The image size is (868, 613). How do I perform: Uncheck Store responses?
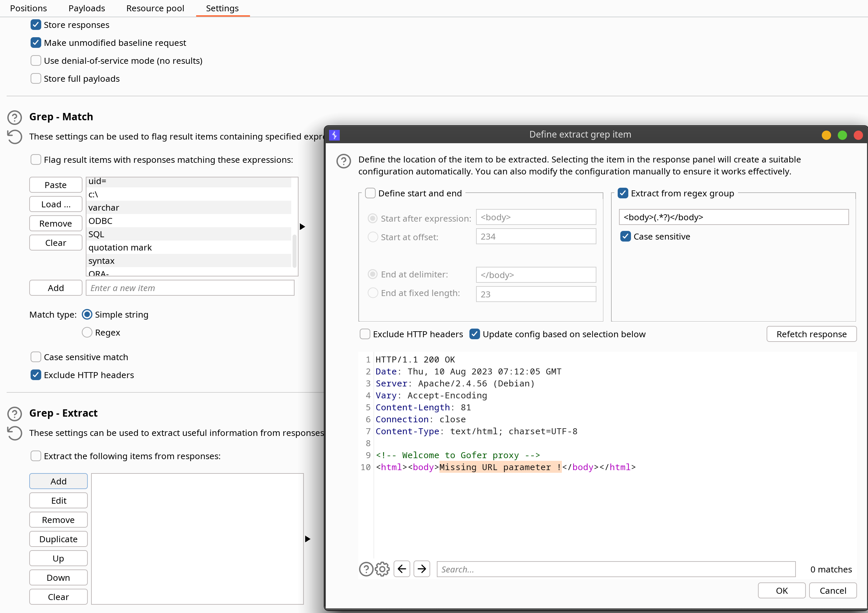(36, 25)
